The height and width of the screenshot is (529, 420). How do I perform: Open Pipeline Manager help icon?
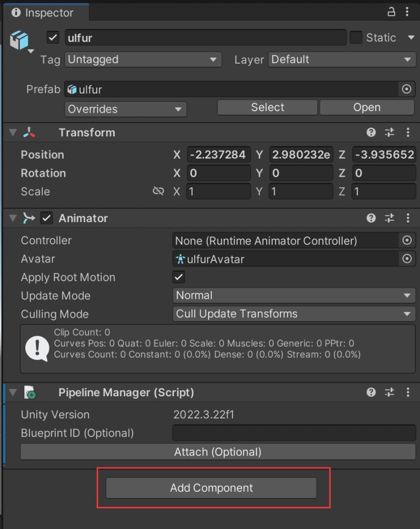click(371, 393)
